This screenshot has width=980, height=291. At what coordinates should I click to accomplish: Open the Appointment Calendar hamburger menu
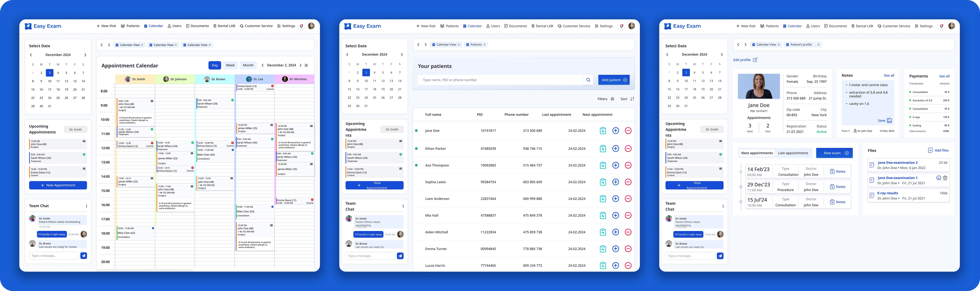click(306, 65)
